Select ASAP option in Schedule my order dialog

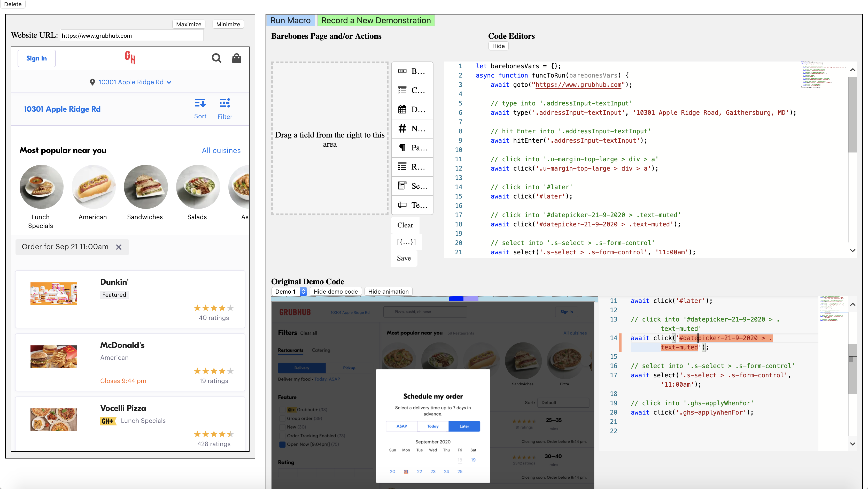401,426
